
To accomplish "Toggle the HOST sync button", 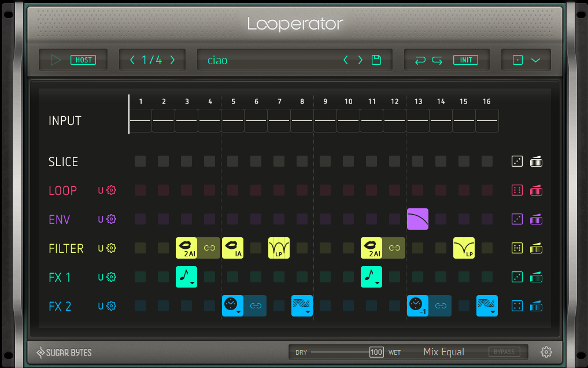I will (x=83, y=60).
